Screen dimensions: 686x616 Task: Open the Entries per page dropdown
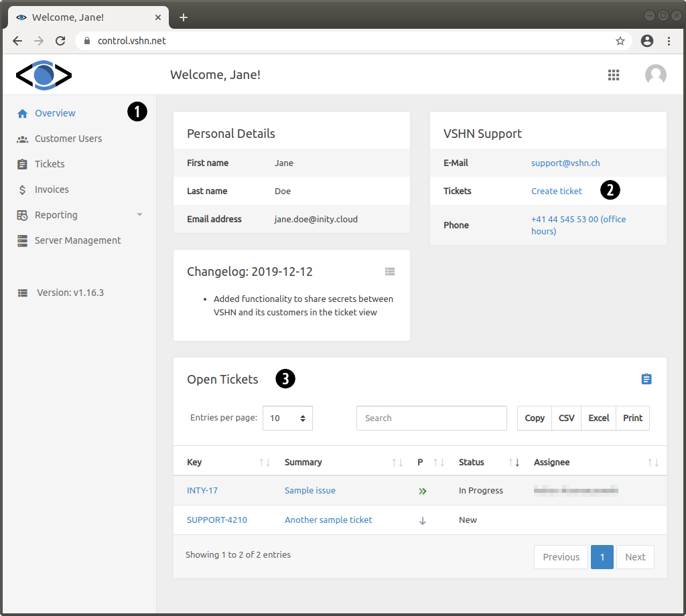tap(287, 418)
